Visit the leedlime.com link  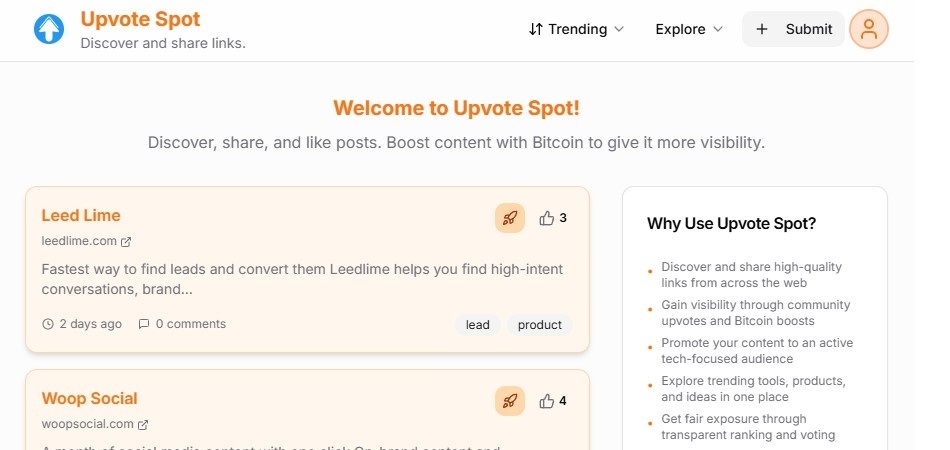point(80,241)
